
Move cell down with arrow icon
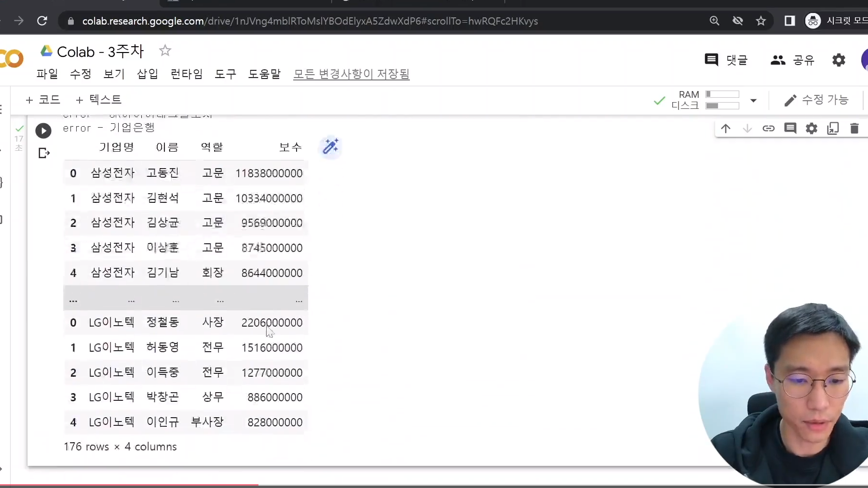coord(747,128)
